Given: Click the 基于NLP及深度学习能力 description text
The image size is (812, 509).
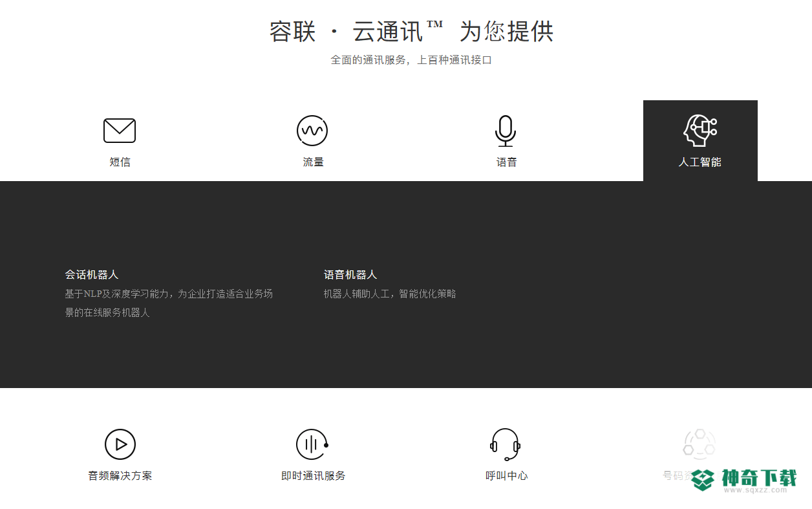Looking at the screenshot, I should (169, 303).
